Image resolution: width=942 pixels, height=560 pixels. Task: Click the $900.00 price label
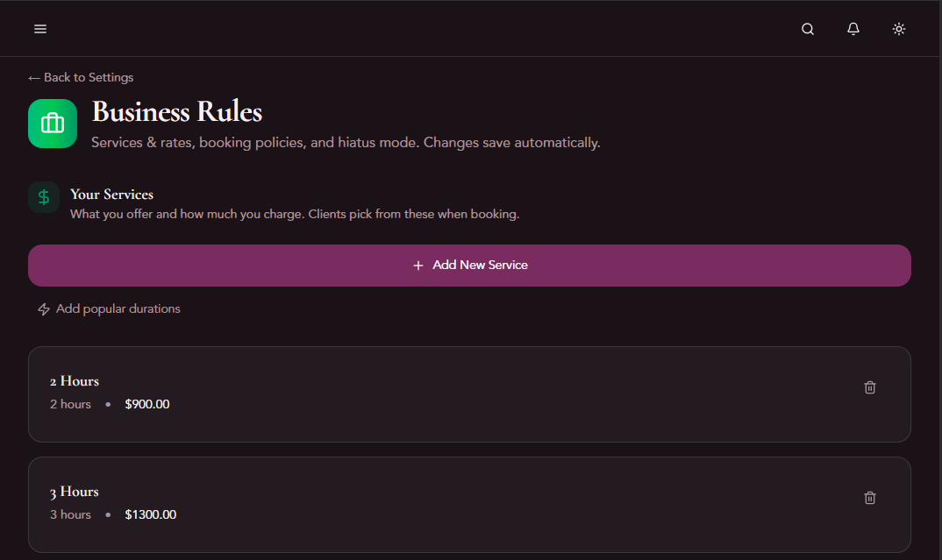pos(147,404)
